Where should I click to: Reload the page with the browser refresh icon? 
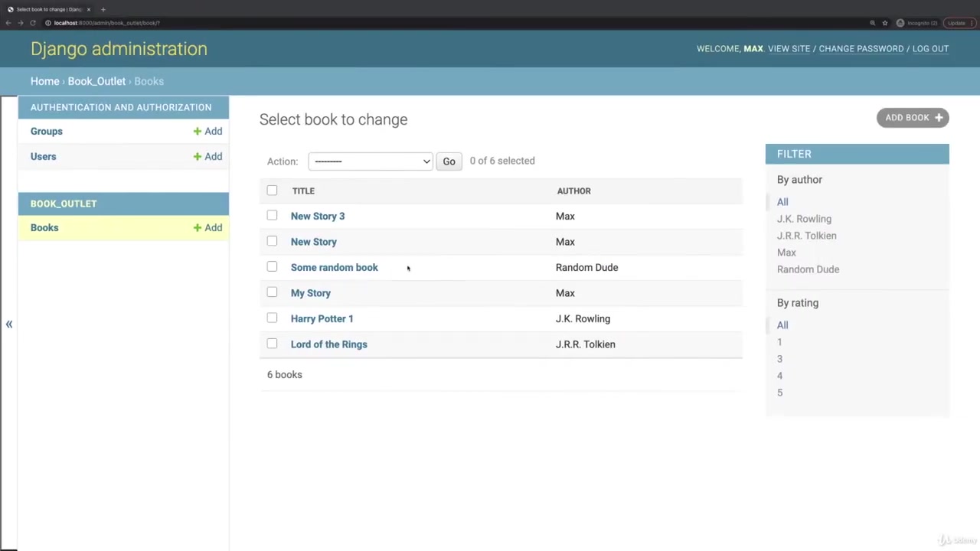tap(33, 23)
